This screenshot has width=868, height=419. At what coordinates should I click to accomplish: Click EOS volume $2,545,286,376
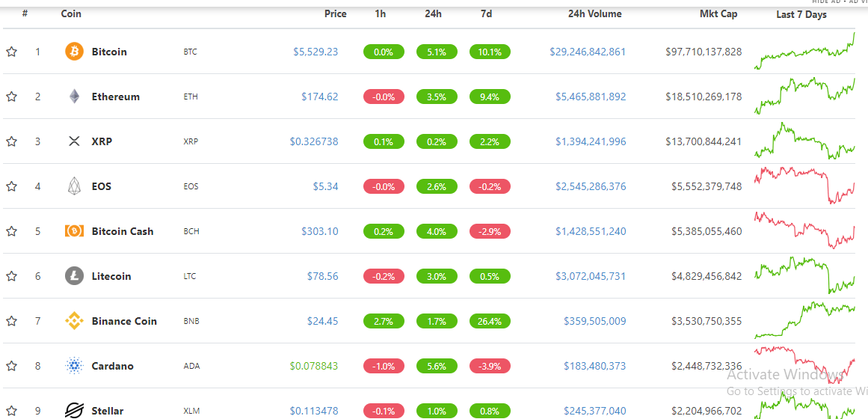(x=591, y=186)
